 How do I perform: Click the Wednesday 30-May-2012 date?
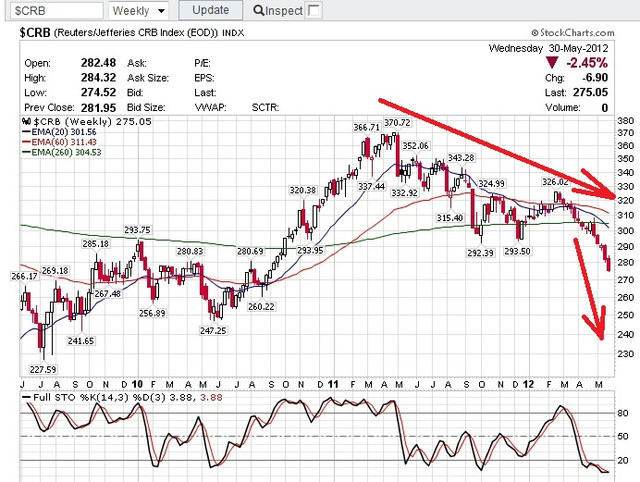549,48
